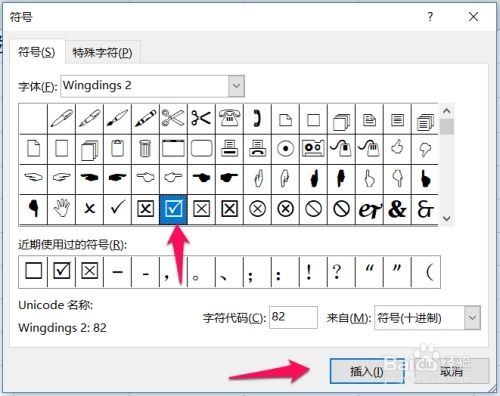
Task: Pick the recent colon symbol
Action: pos(285,271)
